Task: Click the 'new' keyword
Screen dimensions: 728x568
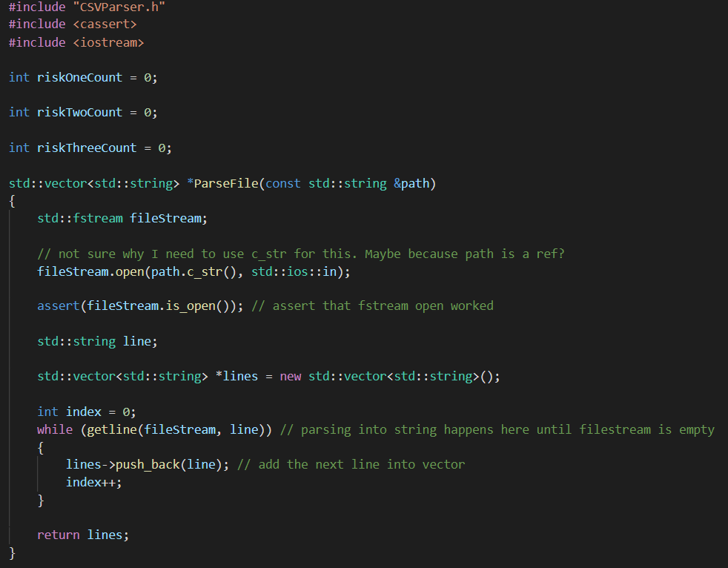Action: coord(291,377)
